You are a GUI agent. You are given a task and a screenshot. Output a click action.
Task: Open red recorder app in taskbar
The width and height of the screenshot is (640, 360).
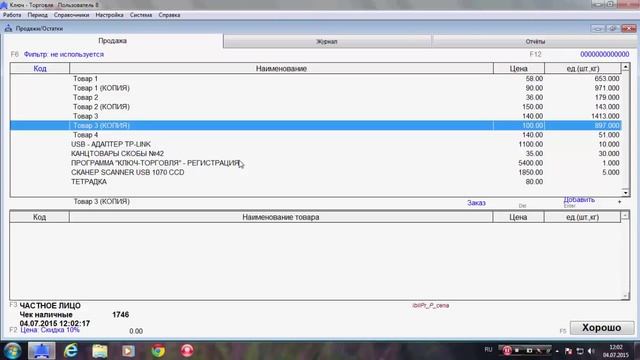pos(187,351)
